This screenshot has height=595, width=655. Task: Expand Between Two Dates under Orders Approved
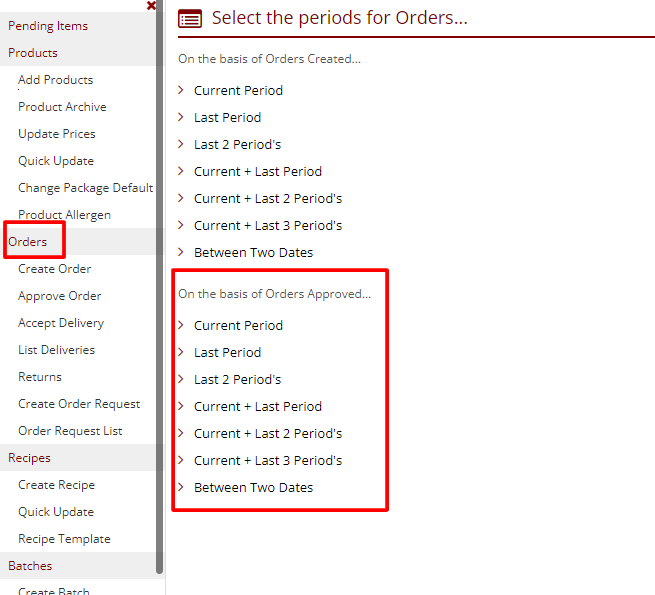[x=253, y=487]
